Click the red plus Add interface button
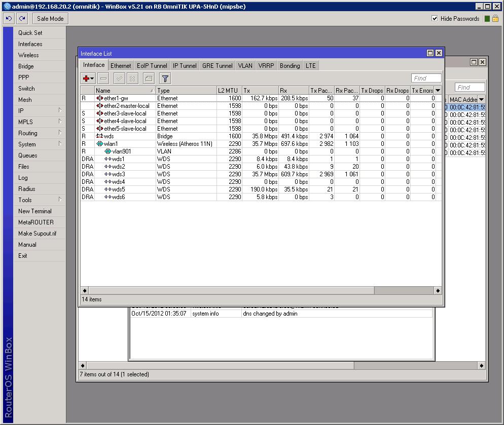 tap(87, 79)
